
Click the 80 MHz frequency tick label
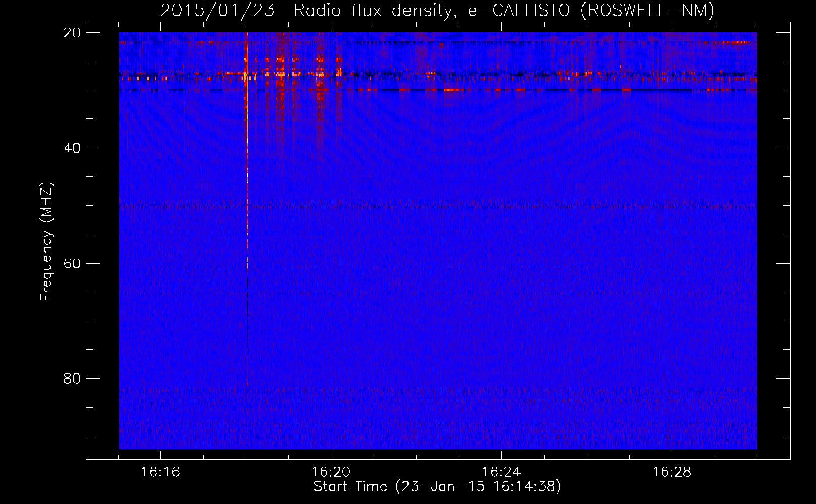point(72,379)
